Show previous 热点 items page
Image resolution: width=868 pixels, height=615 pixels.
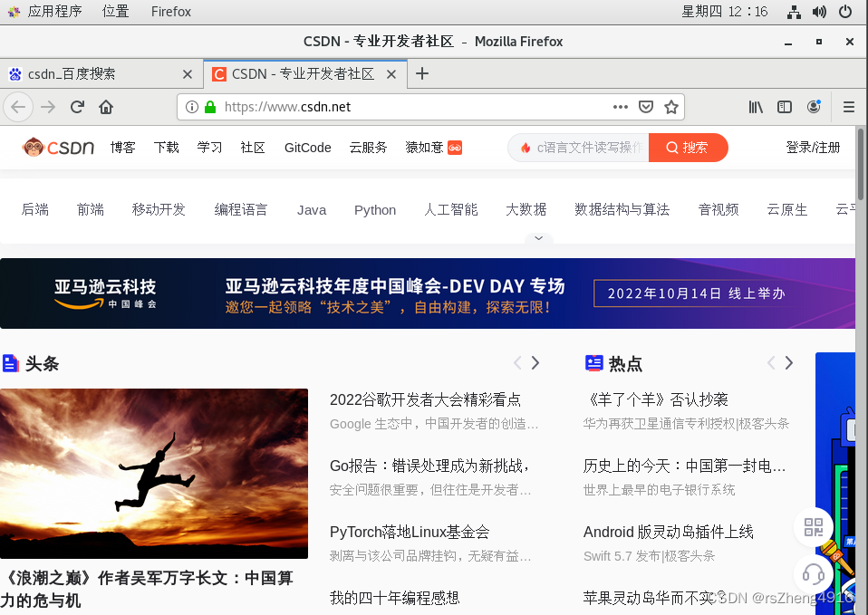coord(770,363)
